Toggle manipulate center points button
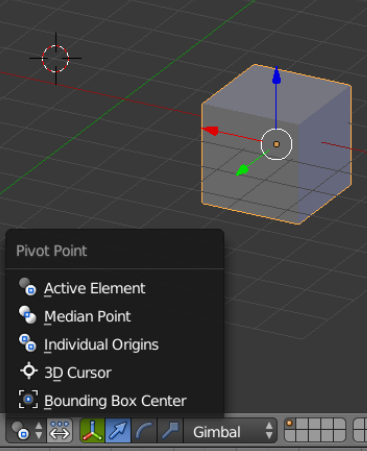The height and width of the screenshot is (451, 367). point(60,431)
